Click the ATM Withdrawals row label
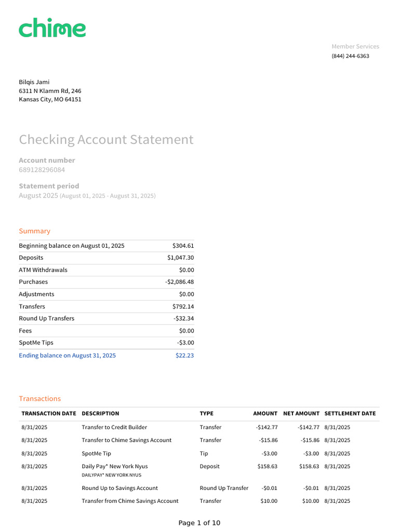The image size is (399, 532). pyautogui.click(x=43, y=270)
